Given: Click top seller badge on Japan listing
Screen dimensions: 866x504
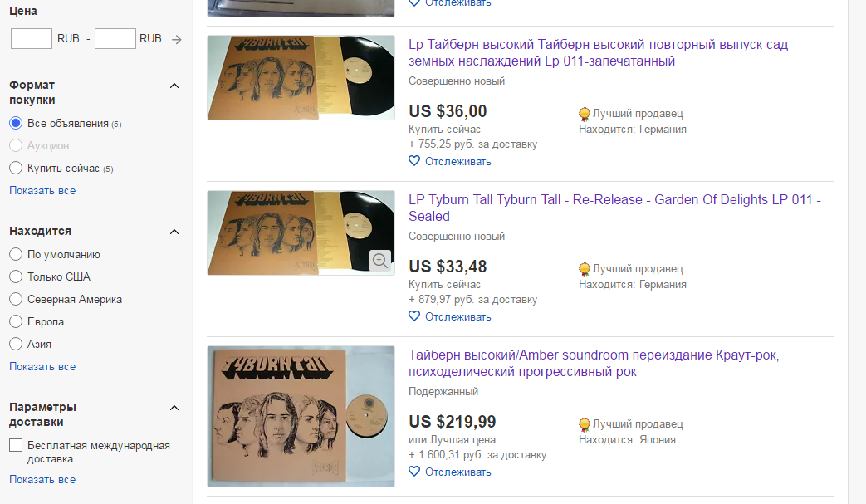Looking at the screenshot, I should tap(585, 424).
